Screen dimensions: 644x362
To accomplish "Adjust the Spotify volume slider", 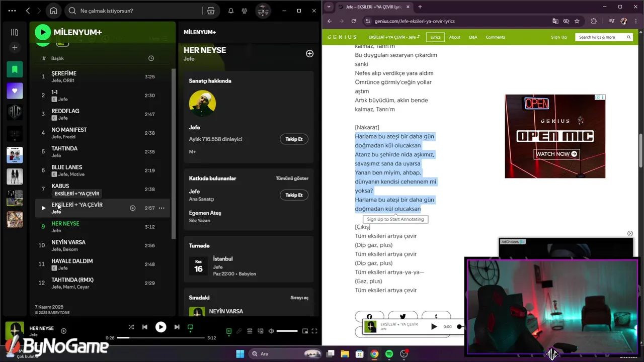I will point(287,331).
